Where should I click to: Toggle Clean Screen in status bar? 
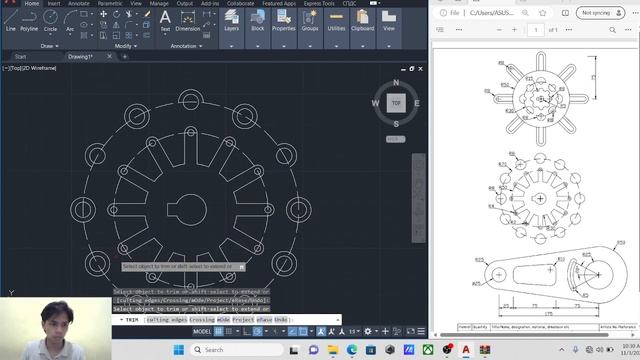click(x=411, y=331)
